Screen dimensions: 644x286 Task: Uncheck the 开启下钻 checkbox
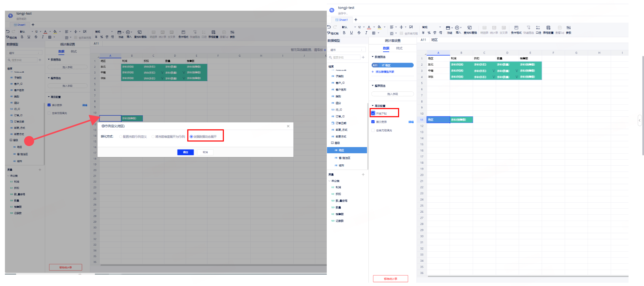click(373, 113)
